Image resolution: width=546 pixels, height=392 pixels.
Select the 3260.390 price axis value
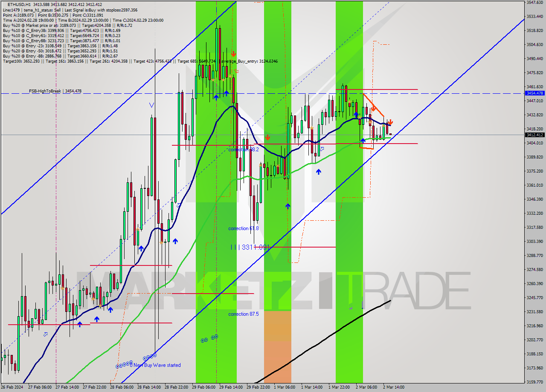point(534,283)
